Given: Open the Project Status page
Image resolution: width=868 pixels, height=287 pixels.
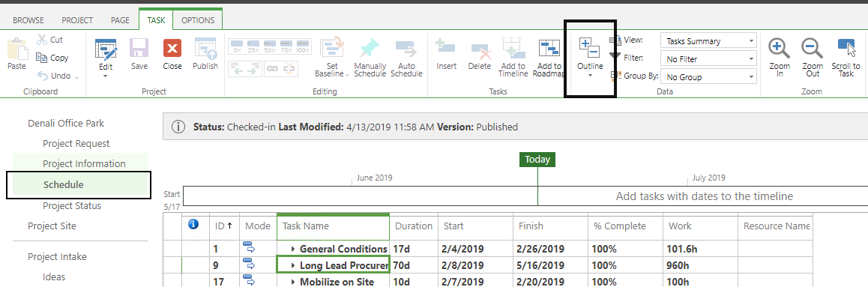Looking at the screenshot, I should pos(72,206).
